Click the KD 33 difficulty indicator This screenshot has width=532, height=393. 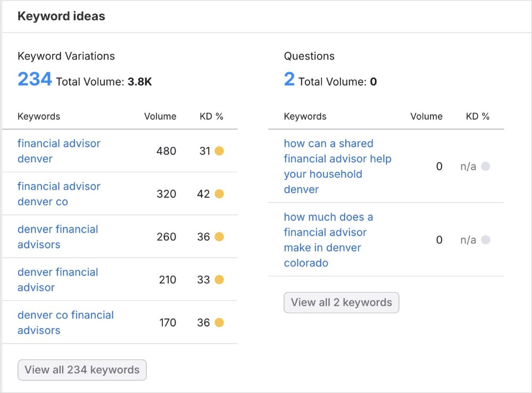pyautogui.click(x=220, y=280)
